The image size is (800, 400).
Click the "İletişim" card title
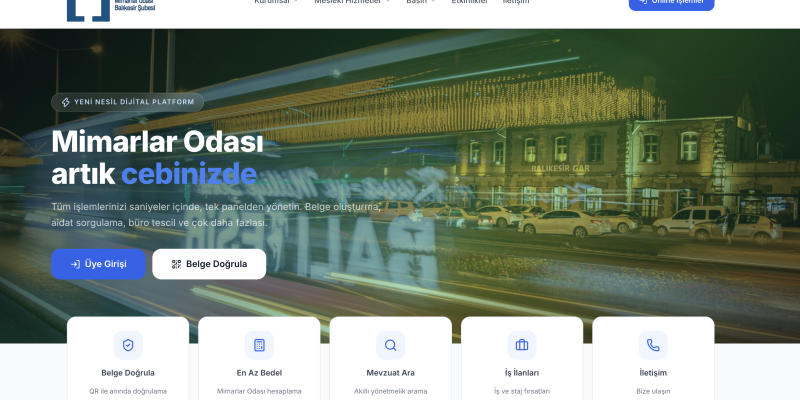click(x=653, y=373)
